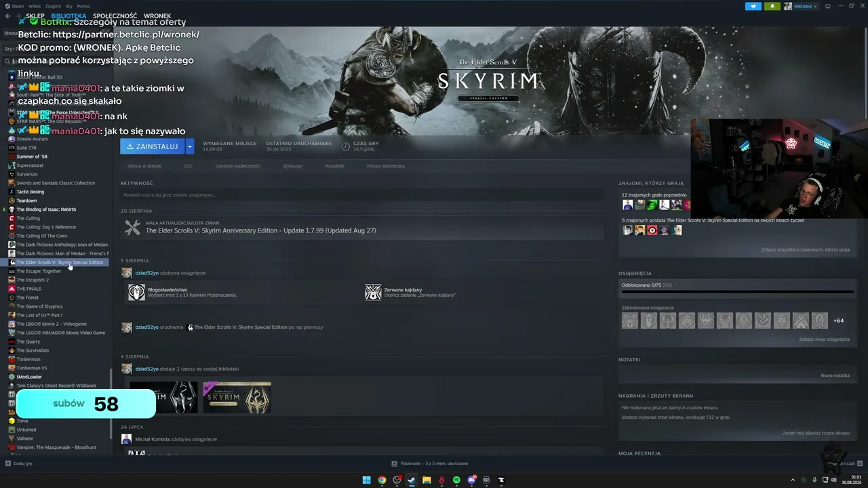Viewport: 868px width, 488px height.
Task: Open Zobacz wszystkich znajomych, którzy grają
Action: point(805,249)
